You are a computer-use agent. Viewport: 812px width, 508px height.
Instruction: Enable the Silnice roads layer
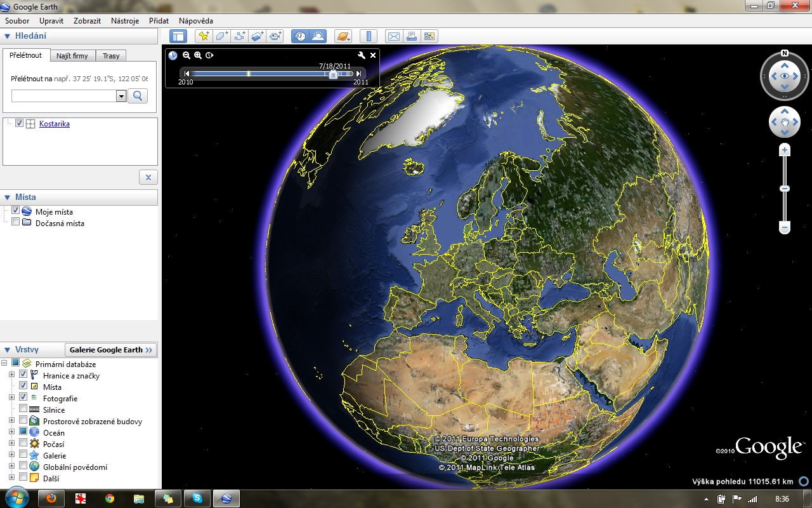23,409
